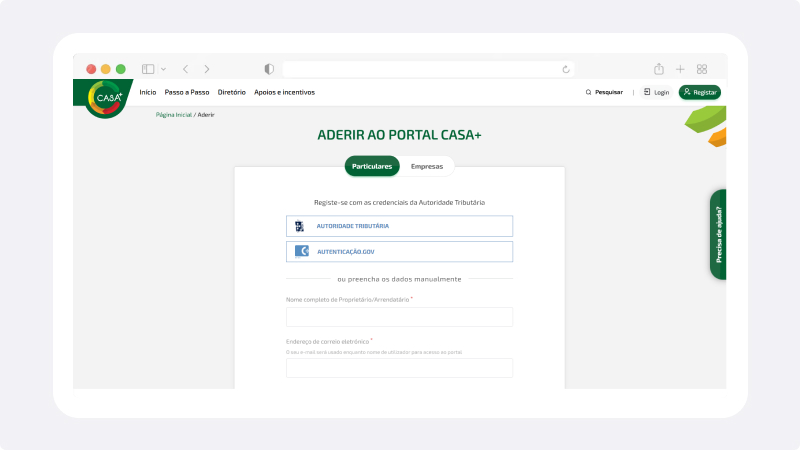Select the Particulares tab
The width and height of the screenshot is (800, 450).
(372, 166)
